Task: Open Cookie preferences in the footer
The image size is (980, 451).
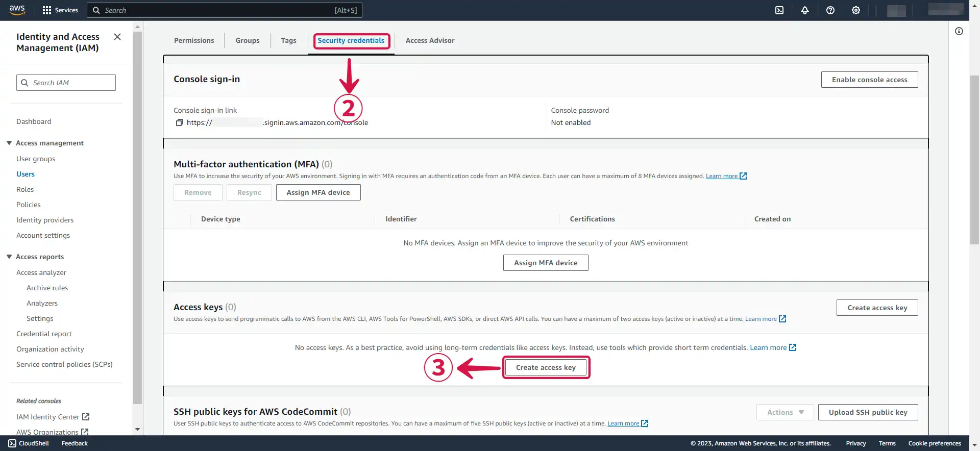Action: tap(935, 443)
